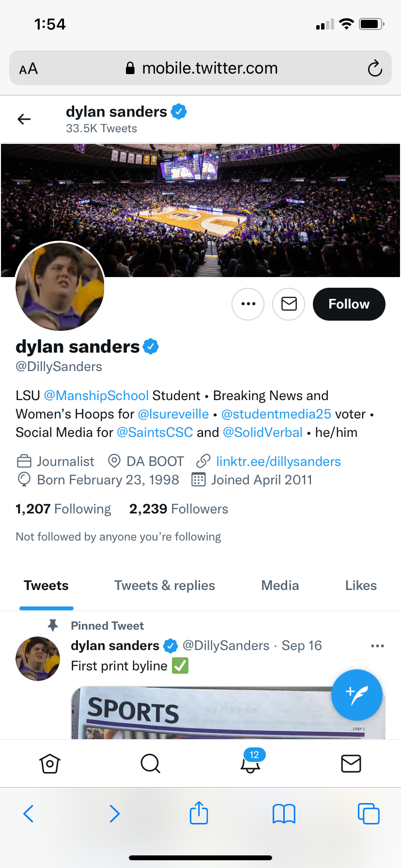The height and width of the screenshot is (868, 401).
Task: Open the linktr.ee/dillysanders link
Action: pyautogui.click(x=278, y=462)
